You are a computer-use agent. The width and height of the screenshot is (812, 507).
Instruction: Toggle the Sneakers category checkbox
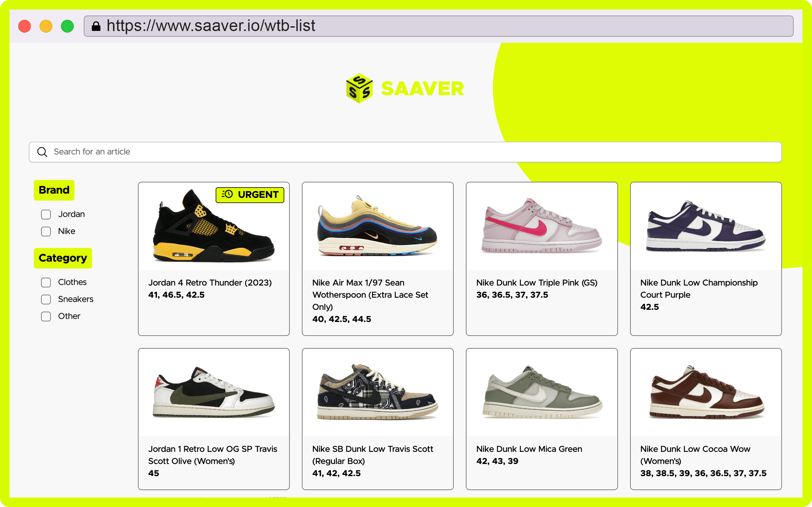coord(46,299)
